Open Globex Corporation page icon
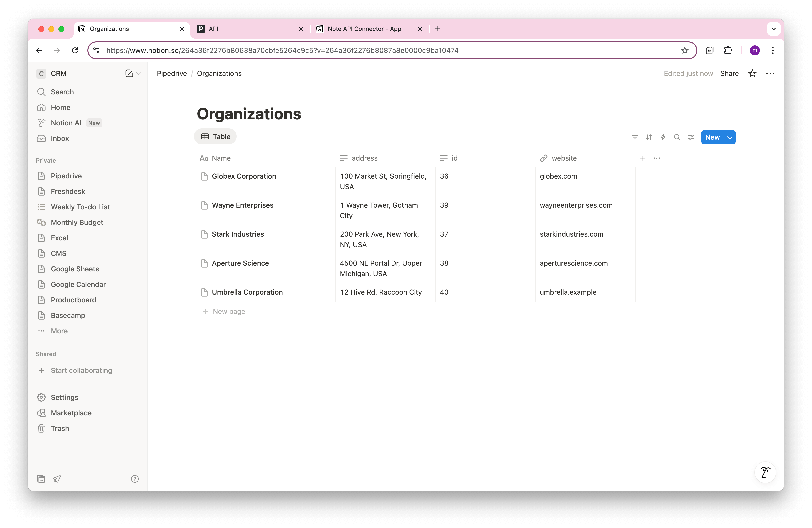Screen dimensions: 812x528 click(204, 176)
